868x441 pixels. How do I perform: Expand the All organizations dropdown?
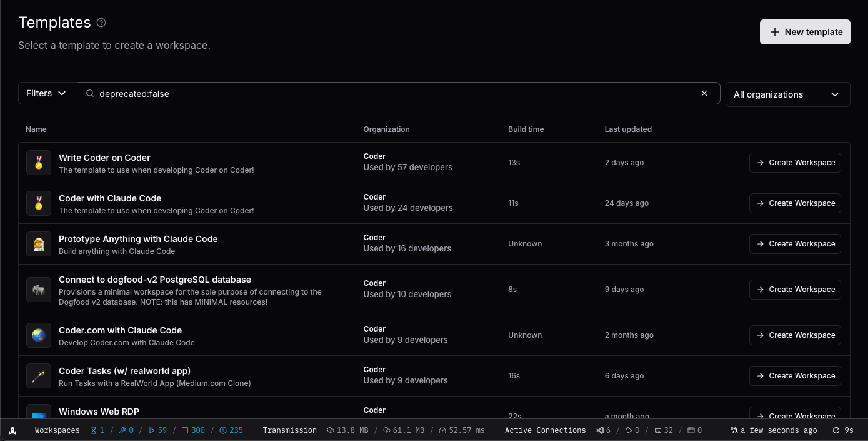[787, 94]
